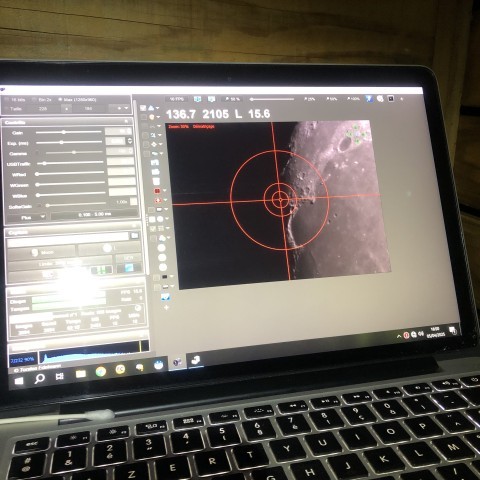Click the orange planet icon in the vertical toolbar

152,117
